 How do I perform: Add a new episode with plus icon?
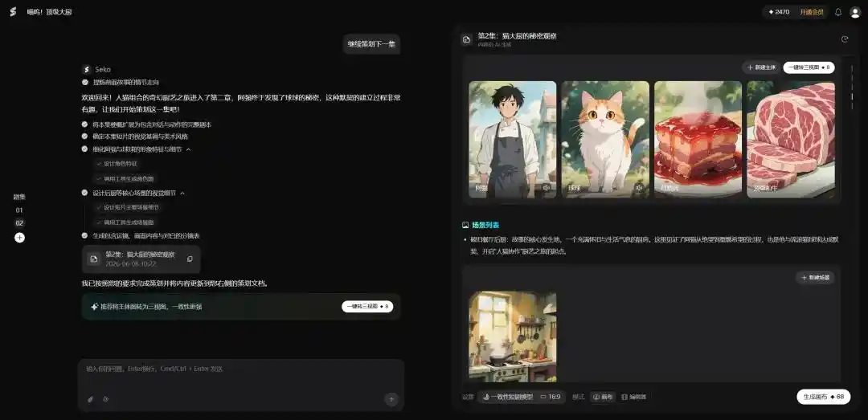[x=19, y=238]
